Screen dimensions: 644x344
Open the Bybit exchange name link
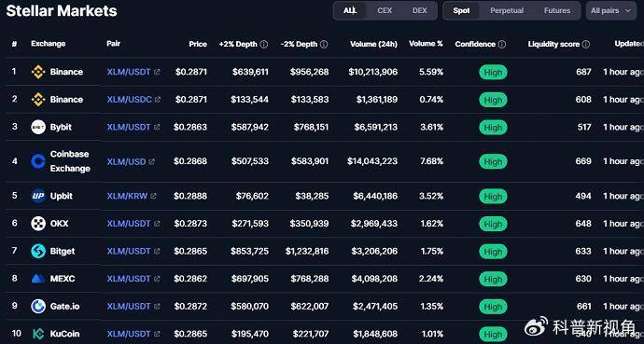coord(61,127)
